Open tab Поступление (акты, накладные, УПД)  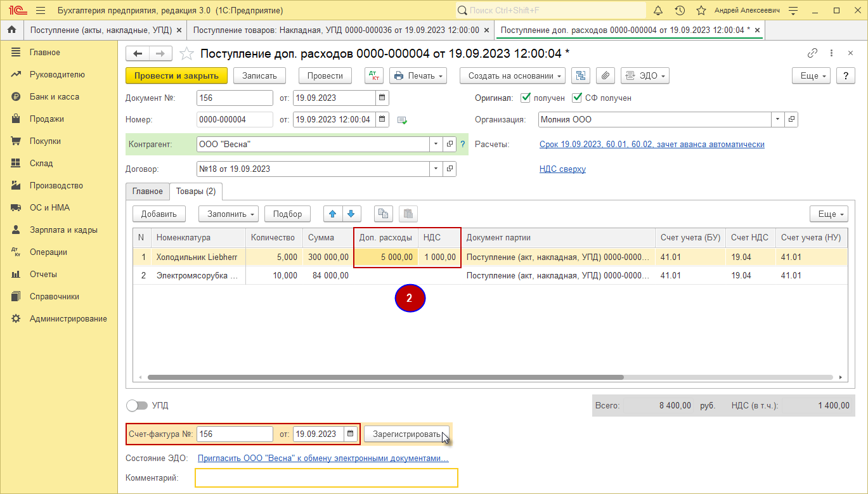coord(102,30)
